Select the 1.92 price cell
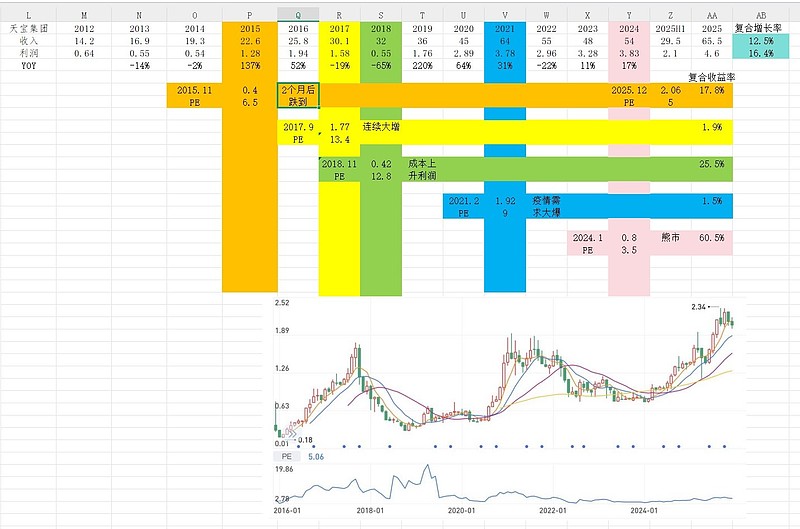 pos(505,200)
